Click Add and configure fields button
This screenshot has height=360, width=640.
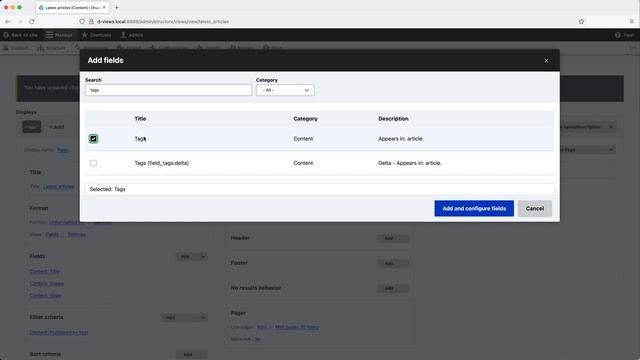[474, 209]
